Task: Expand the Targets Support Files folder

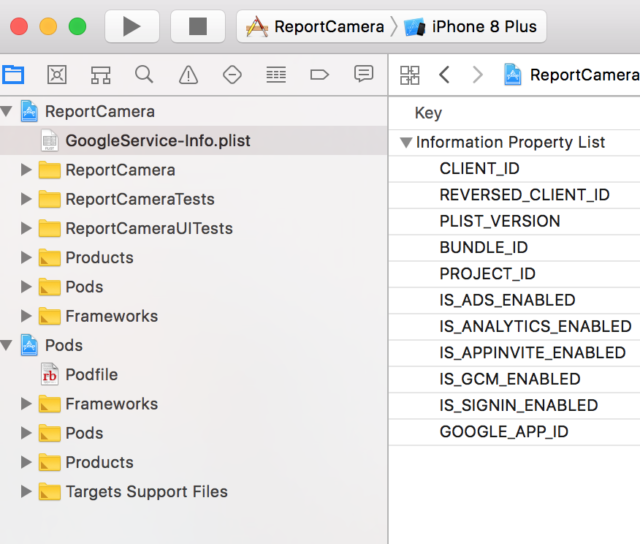Action: point(26,491)
